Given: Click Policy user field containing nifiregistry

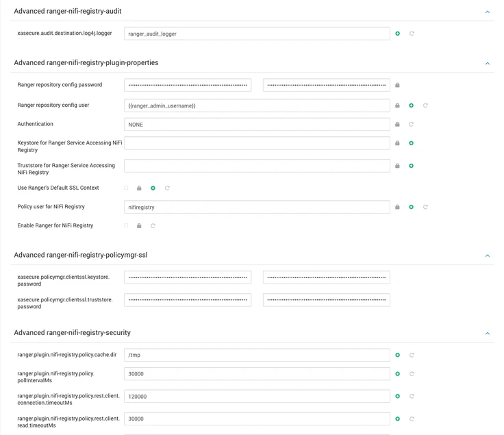Looking at the screenshot, I should click(x=257, y=207).
